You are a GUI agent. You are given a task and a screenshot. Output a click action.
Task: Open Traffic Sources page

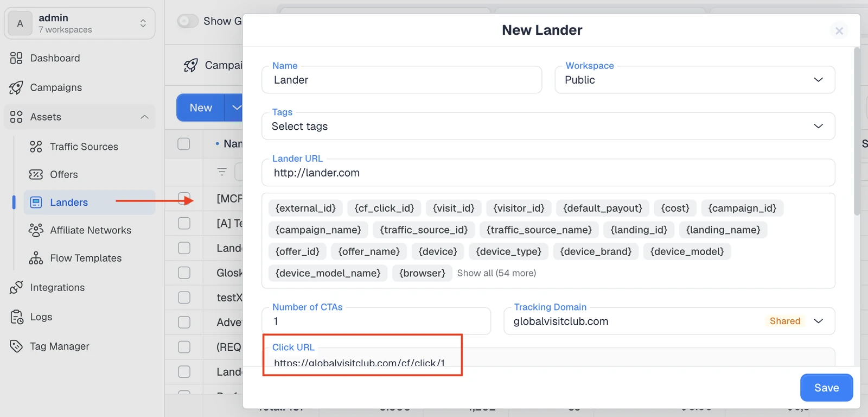[84, 147]
